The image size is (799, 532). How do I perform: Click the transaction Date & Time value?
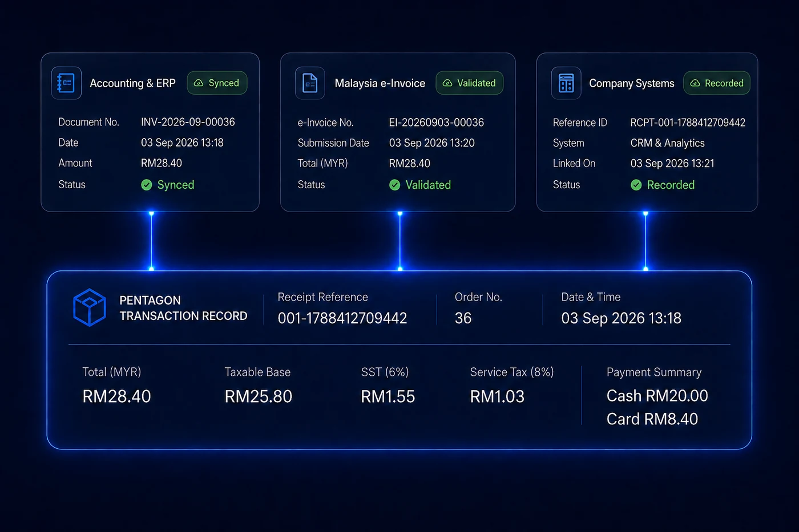[621, 318]
